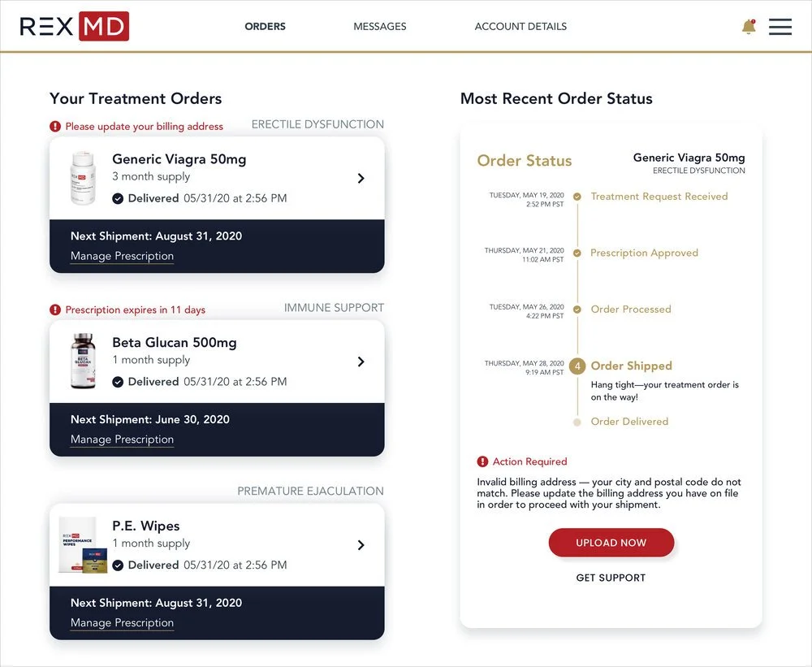
Task: Click the 'P.E. Wipes' order title
Action: coord(146,526)
